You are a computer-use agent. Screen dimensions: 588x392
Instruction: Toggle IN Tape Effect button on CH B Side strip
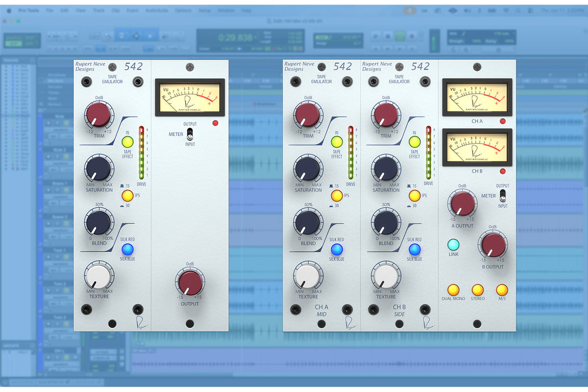pyautogui.click(x=415, y=142)
